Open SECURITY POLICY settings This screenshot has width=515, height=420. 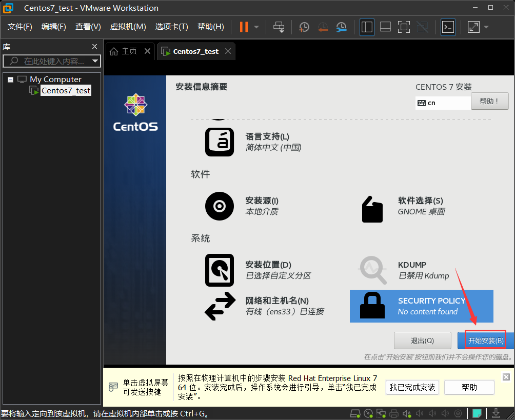[x=422, y=306]
